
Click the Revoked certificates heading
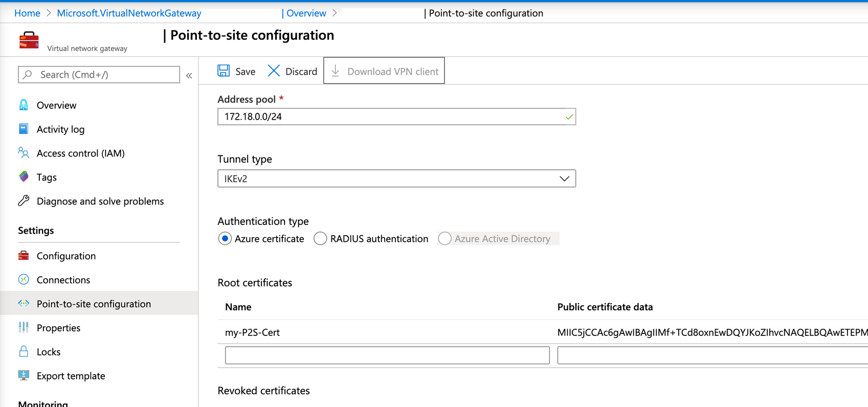pyautogui.click(x=263, y=391)
